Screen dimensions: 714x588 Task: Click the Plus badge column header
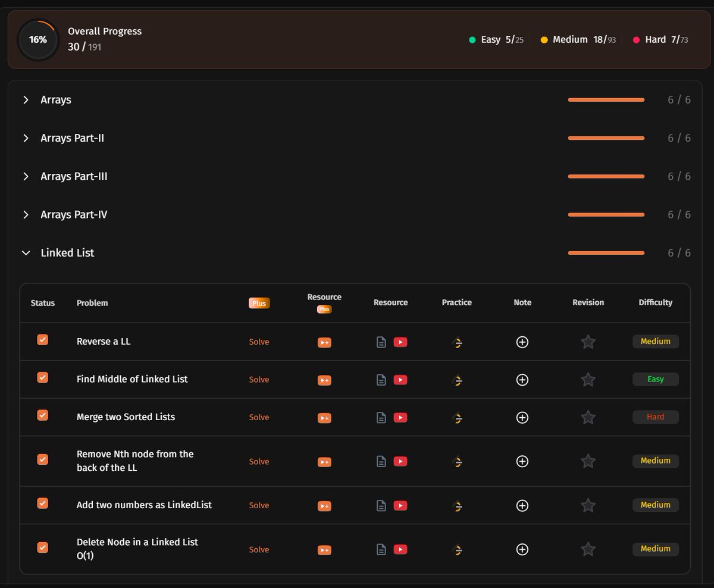click(259, 303)
